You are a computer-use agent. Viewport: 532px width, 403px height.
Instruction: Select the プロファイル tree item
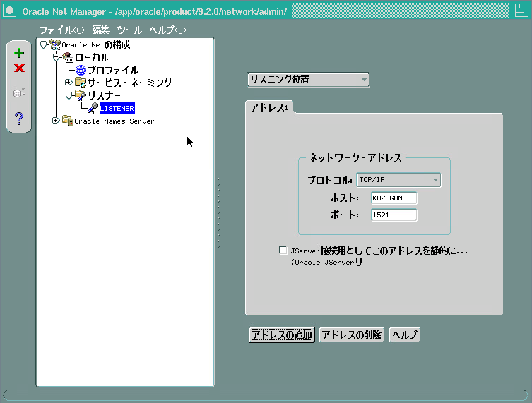(x=113, y=70)
